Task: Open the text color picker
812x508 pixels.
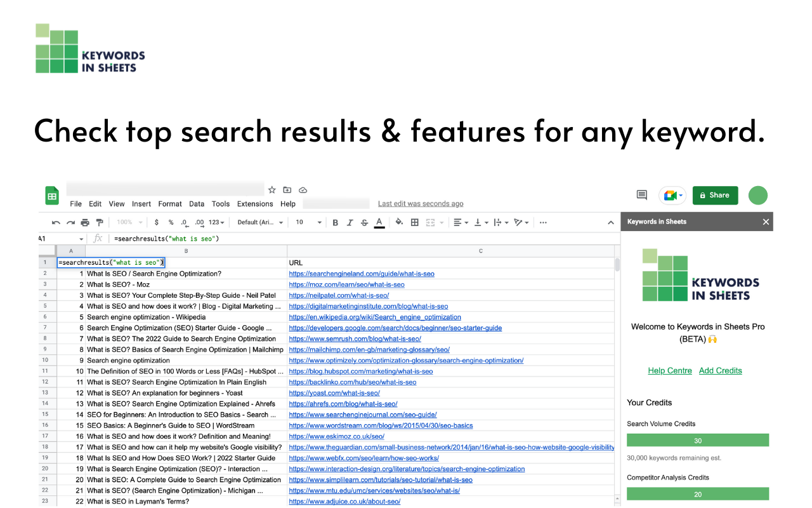Action: [x=379, y=222]
